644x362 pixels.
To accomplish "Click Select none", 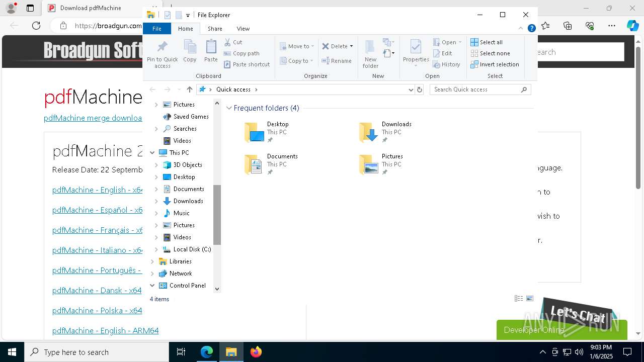I will tap(490, 53).
